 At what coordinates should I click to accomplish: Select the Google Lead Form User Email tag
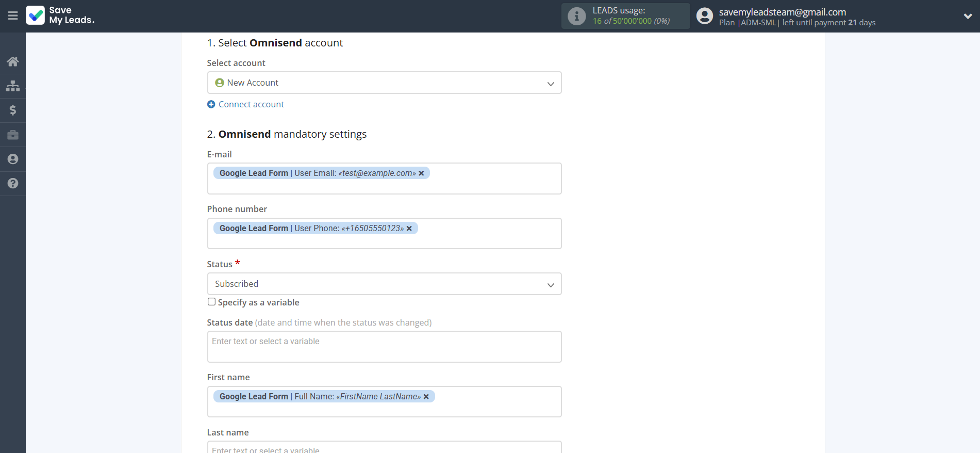321,173
